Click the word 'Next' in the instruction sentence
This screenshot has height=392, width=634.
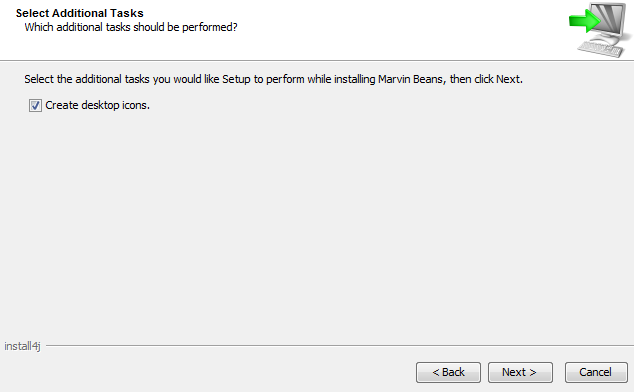coord(508,79)
